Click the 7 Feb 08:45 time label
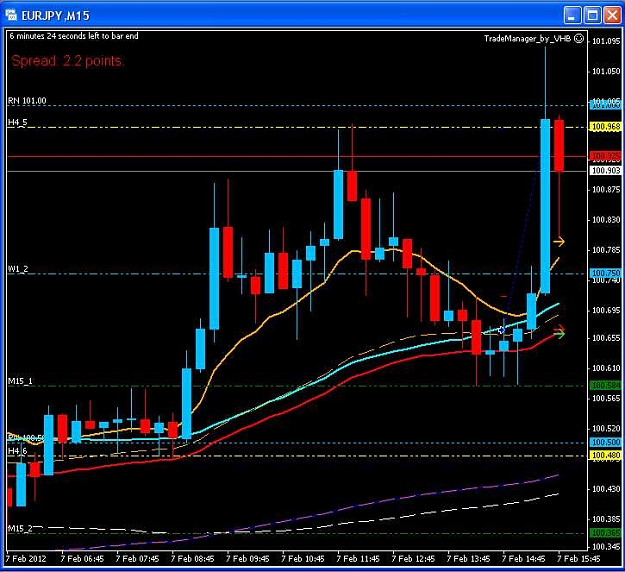 (193, 559)
